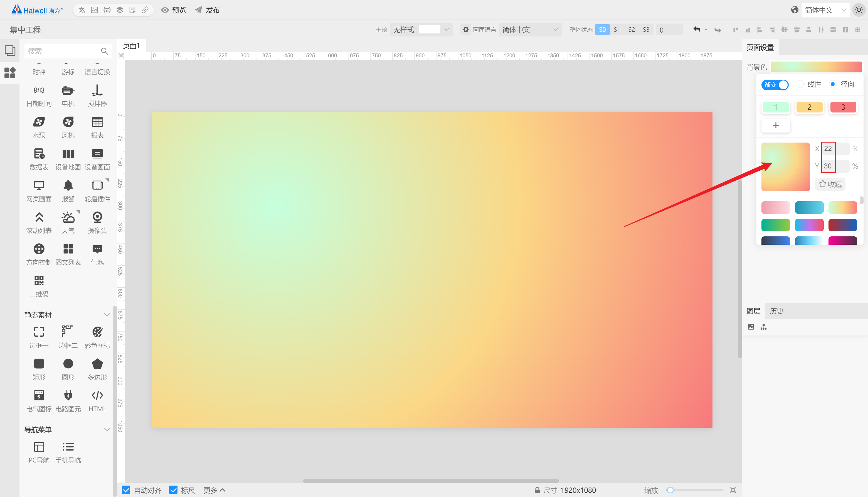Screen dimensions: 868x497
Task: Add the HTML code element
Action: tap(97, 401)
